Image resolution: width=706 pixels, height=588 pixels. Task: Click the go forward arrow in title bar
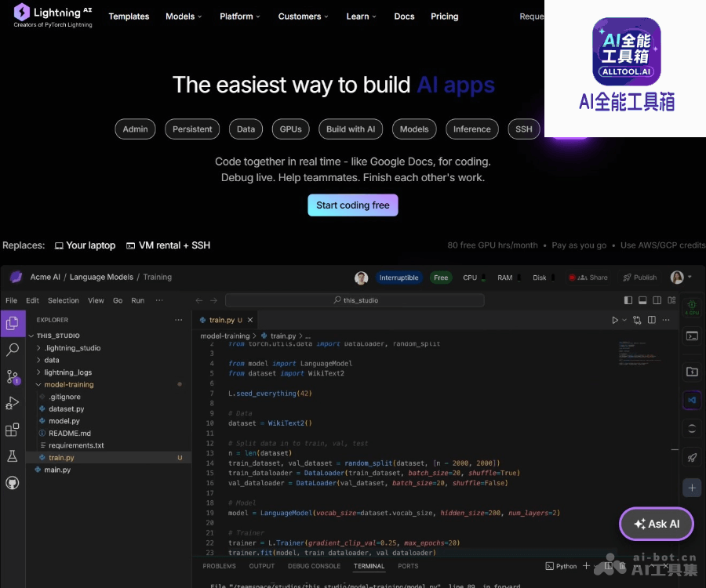(213, 300)
